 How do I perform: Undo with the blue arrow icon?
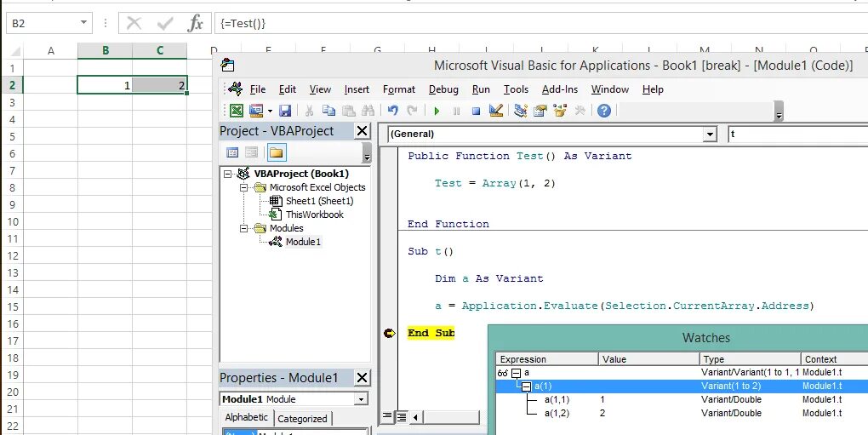click(392, 111)
